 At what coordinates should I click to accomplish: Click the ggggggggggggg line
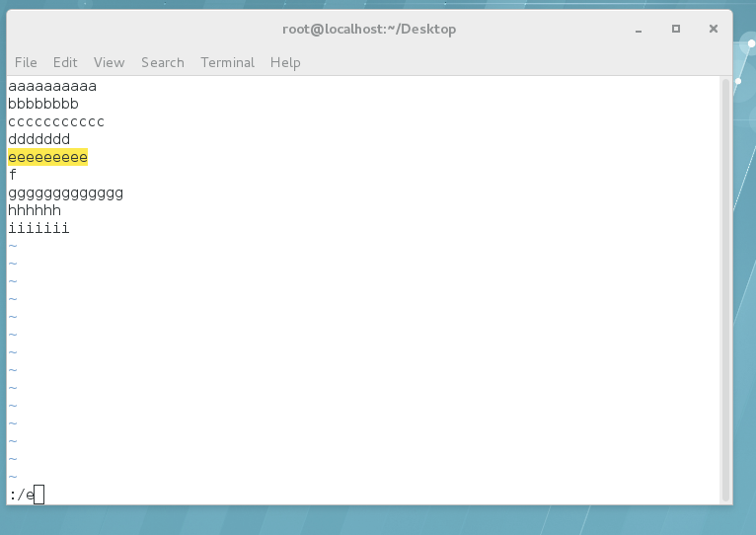[x=65, y=192]
